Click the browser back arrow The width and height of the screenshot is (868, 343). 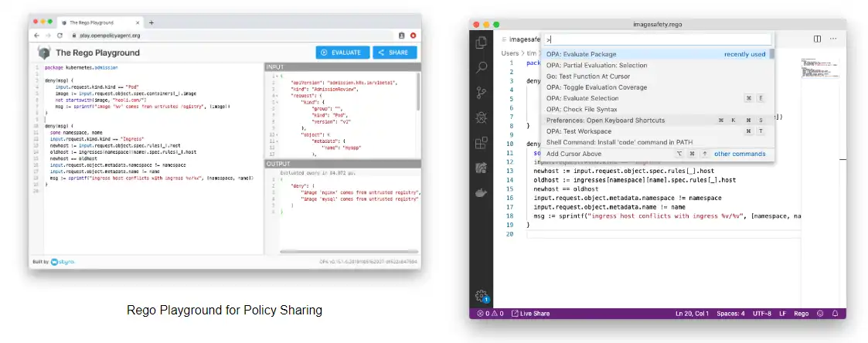pos(37,35)
